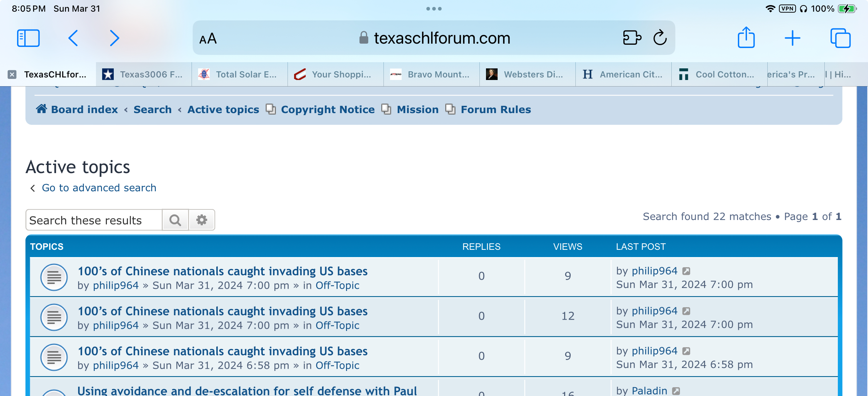868x396 pixels.
Task: Open the Forum Rules link
Action: tap(495, 109)
